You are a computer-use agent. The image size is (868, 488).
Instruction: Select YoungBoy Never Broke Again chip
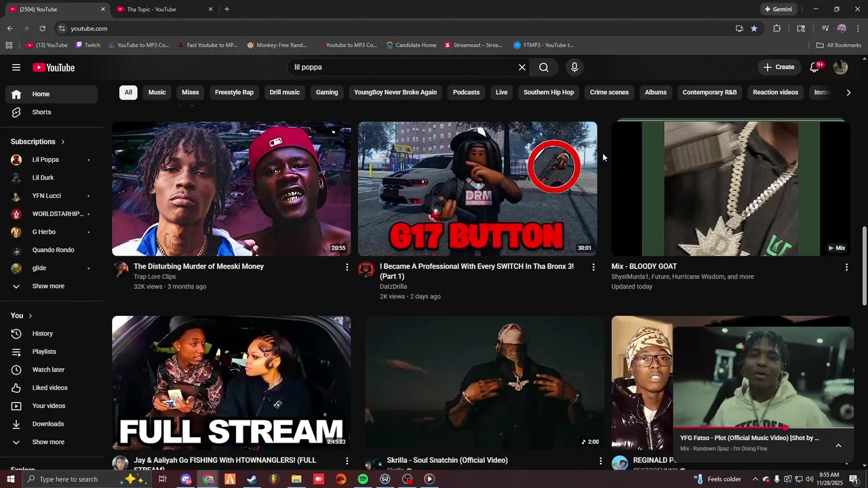tap(395, 92)
